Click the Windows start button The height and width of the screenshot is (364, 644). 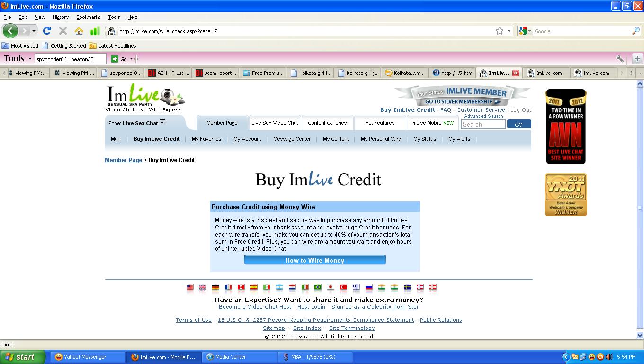22,357
